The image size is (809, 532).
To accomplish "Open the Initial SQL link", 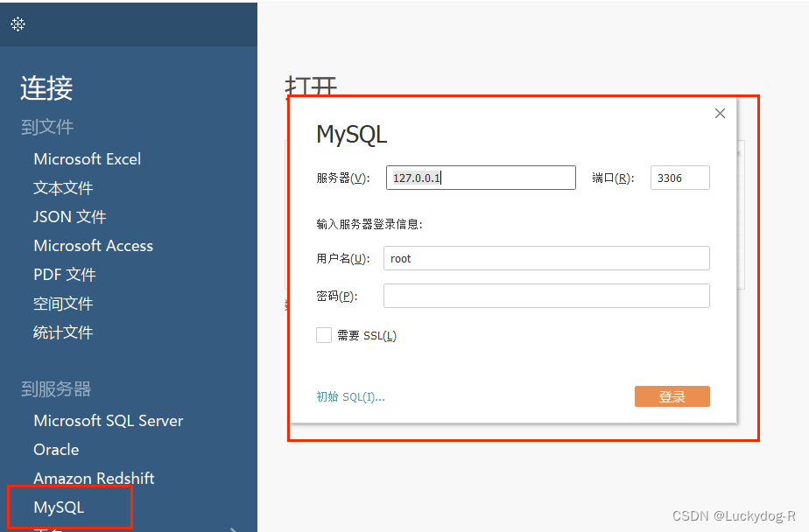I will (351, 397).
